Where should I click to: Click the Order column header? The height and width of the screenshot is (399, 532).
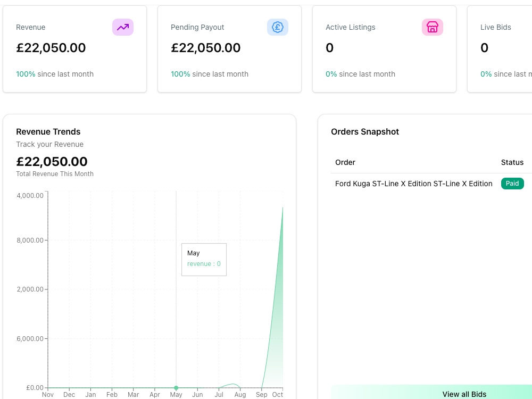(x=345, y=162)
